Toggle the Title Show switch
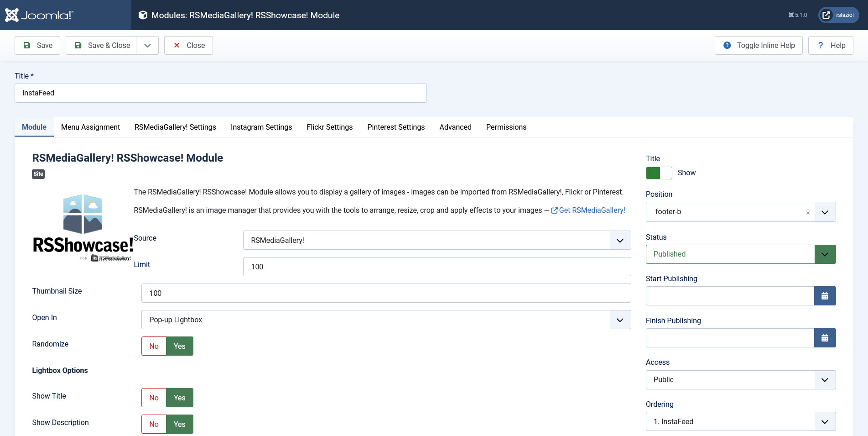868x436 pixels. pos(659,173)
